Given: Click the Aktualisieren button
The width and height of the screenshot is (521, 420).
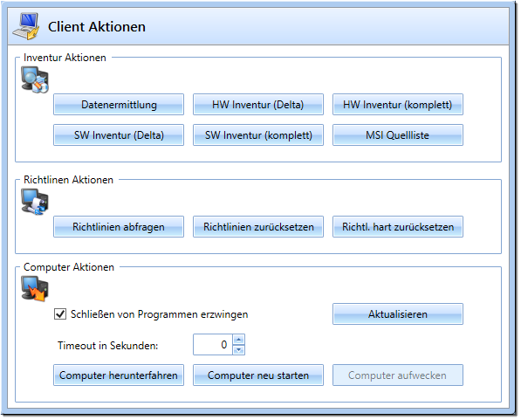Looking at the screenshot, I should coord(398,314).
